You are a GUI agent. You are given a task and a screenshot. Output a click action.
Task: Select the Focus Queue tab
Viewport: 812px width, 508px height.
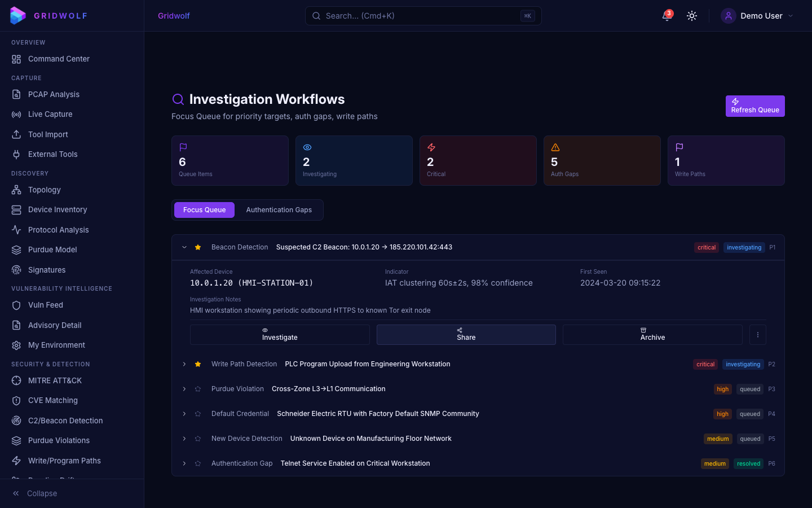[204, 209]
